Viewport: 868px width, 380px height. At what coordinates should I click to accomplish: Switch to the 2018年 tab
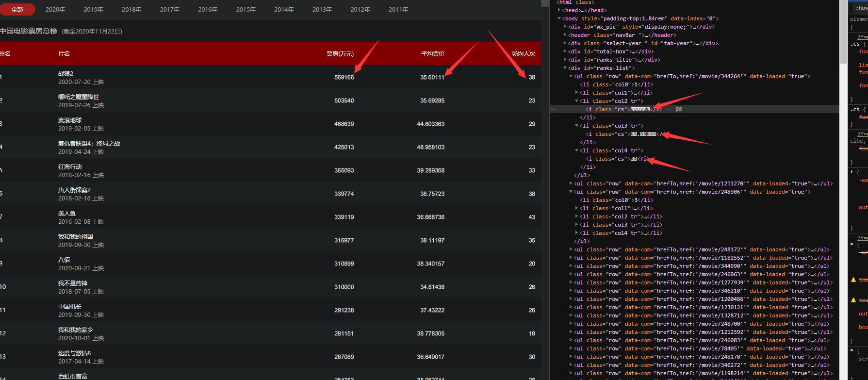click(x=131, y=9)
